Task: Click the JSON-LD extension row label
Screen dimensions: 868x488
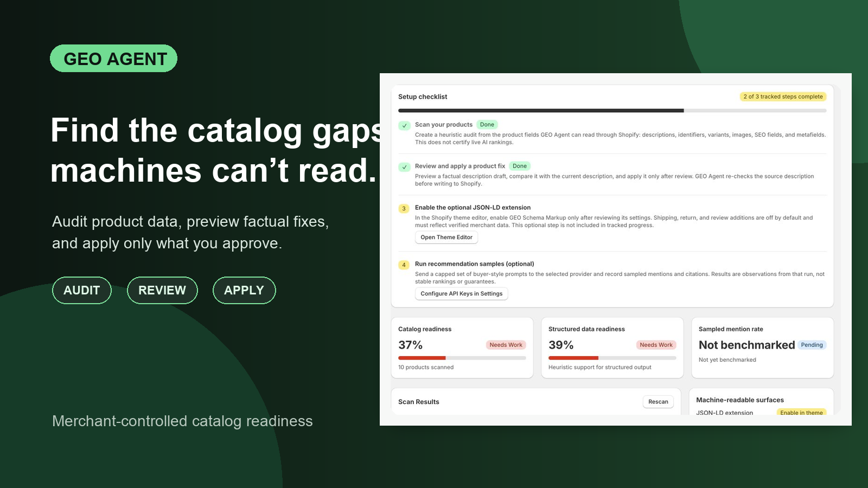Action: 725,413
